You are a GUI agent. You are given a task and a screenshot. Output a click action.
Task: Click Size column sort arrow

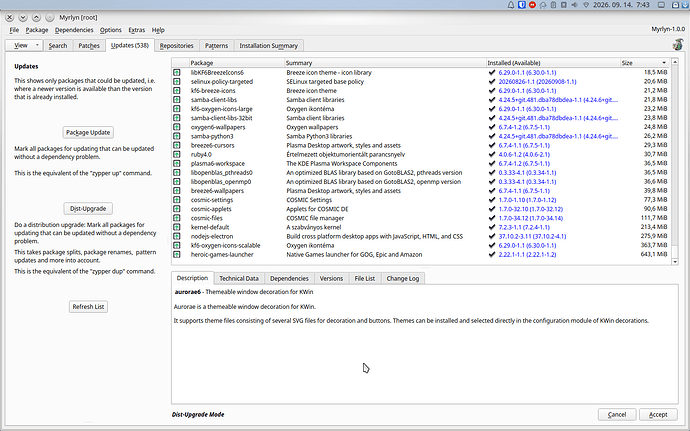[x=664, y=63]
